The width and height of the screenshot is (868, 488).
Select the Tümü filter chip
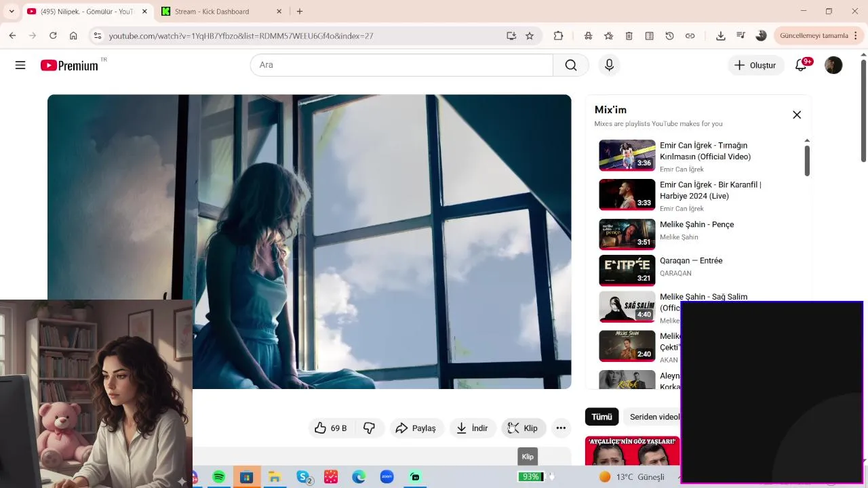[601, 417]
